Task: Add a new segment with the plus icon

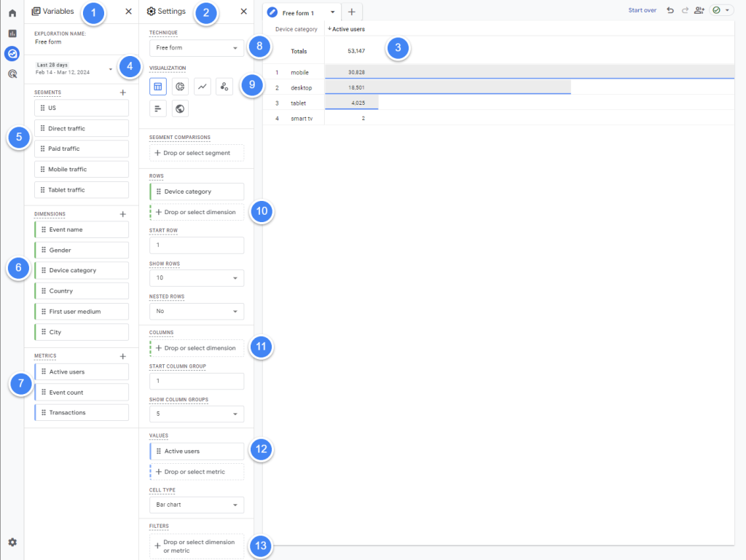Action: [x=122, y=92]
